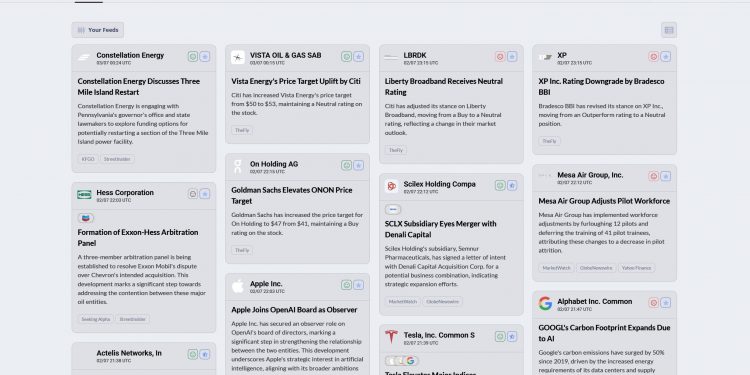Image resolution: width=750 pixels, height=375 pixels.
Task: Click MarketWatch tag on Scilex card
Action: coord(403,301)
